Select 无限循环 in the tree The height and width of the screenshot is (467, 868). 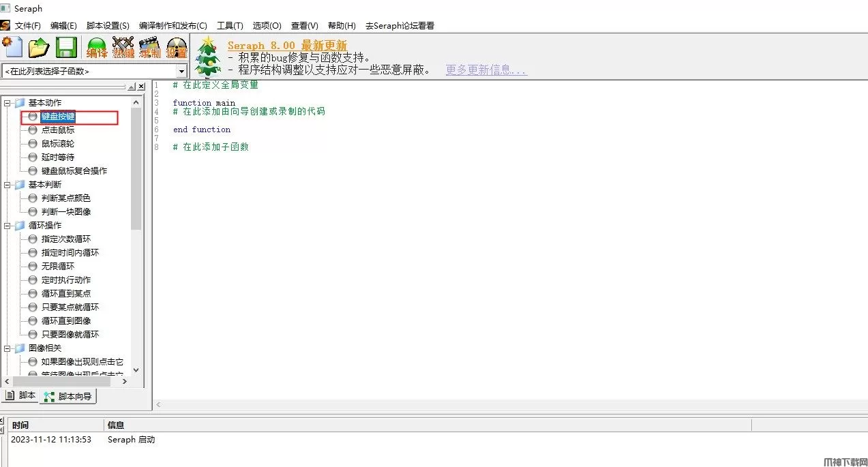58,267
